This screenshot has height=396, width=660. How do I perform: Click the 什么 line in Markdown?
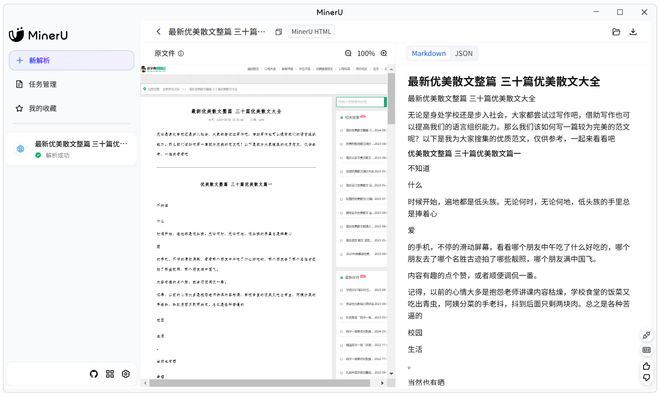coord(415,185)
